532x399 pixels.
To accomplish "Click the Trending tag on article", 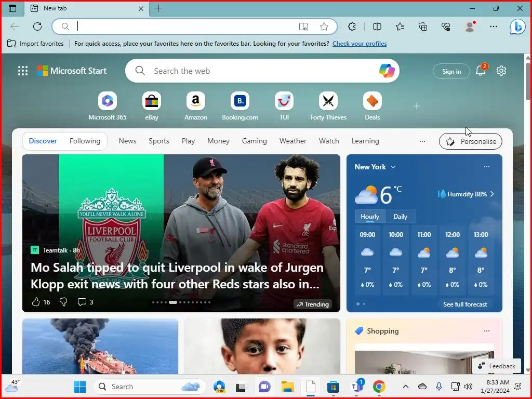I will pyautogui.click(x=313, y=304).
